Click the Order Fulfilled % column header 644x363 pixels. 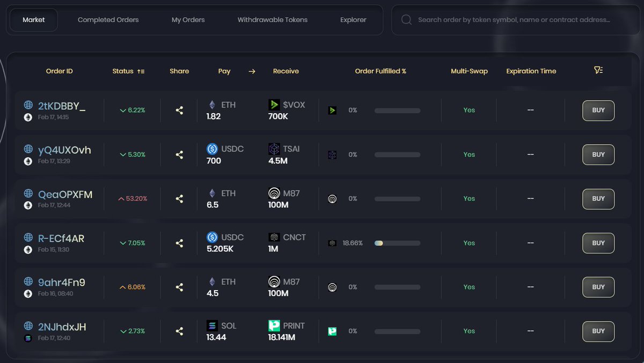380,71
